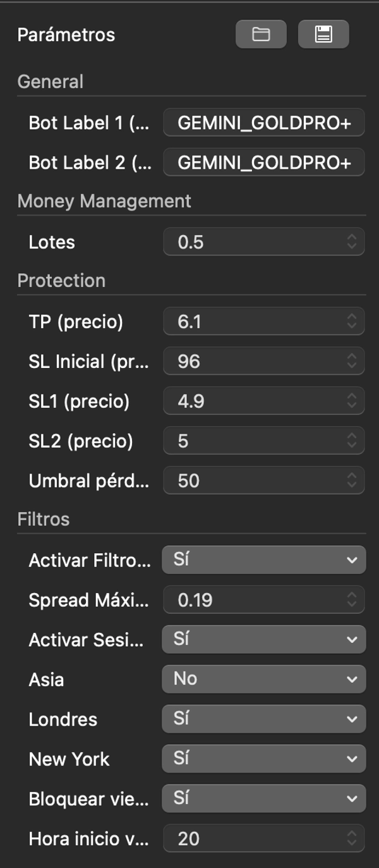This screenshot has height=868, width=379.
Task: Save parameters using the disk icon
Action: point(323,35)
